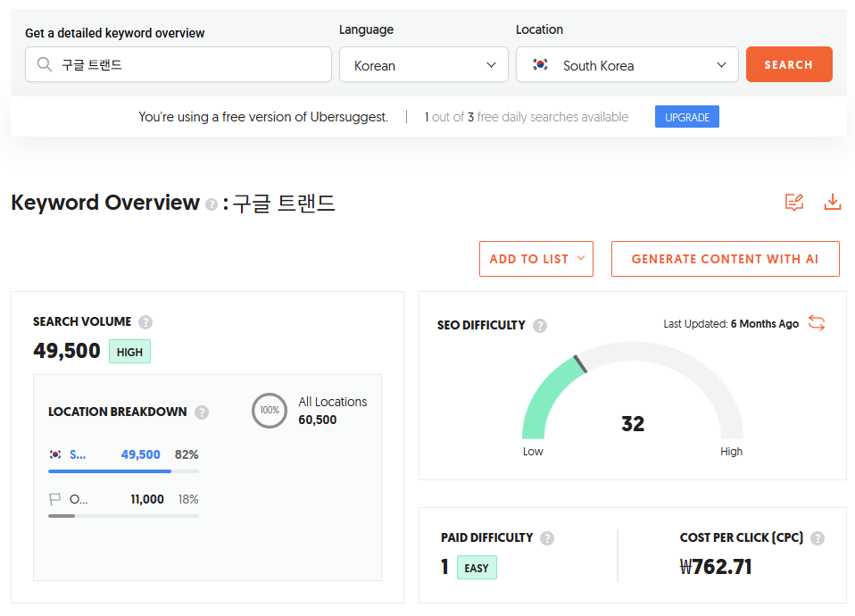Click the orange SEARCH button

[789, 64]
